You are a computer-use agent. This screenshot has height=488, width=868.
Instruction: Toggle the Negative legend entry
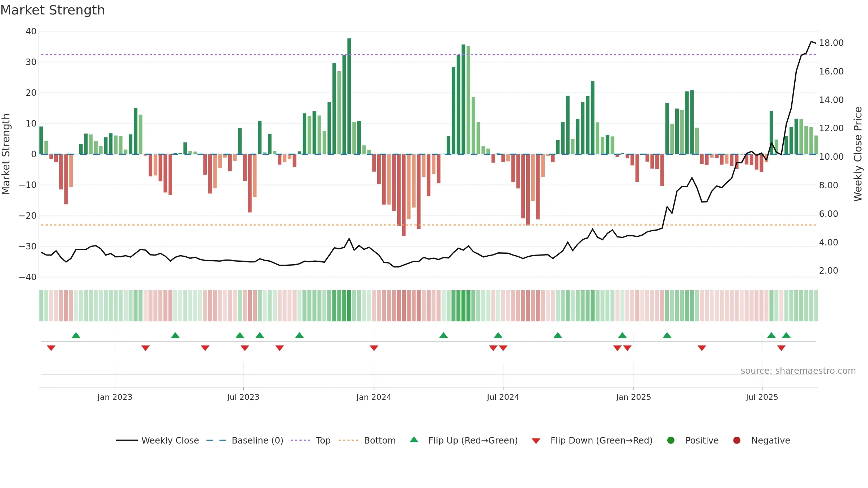(761, 440)
